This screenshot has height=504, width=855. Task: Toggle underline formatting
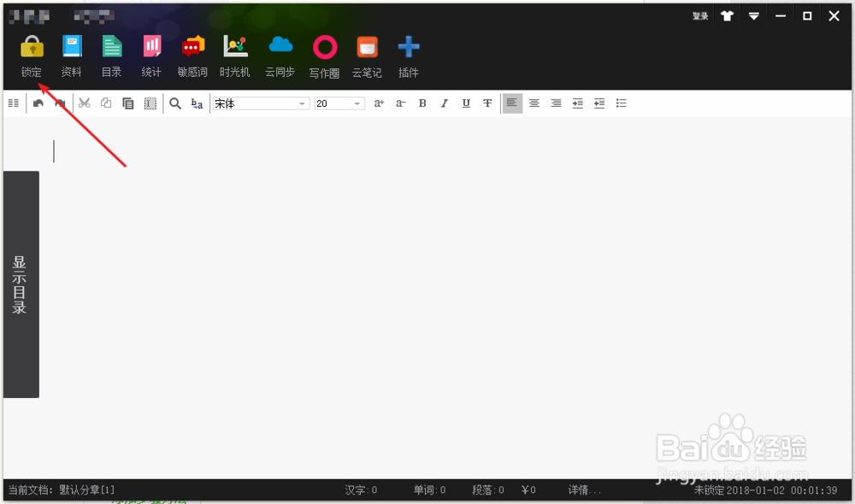(466, 103)
